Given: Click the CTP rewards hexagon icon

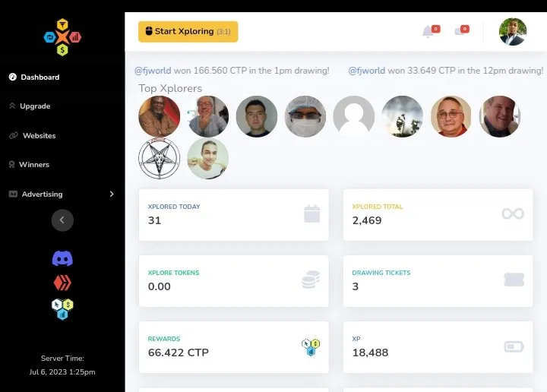Looking at the screenshot, I should click(x=311, y=347).
